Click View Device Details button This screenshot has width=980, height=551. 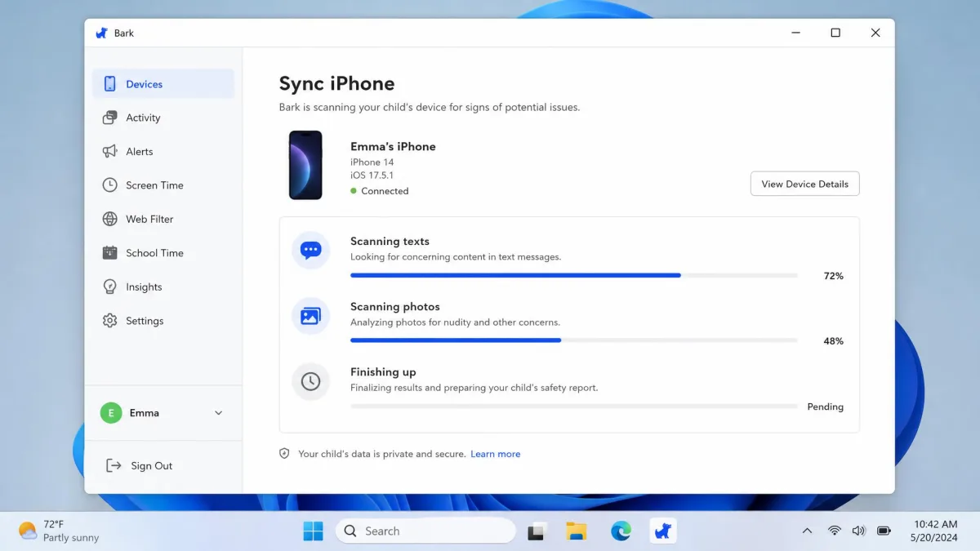804,184
